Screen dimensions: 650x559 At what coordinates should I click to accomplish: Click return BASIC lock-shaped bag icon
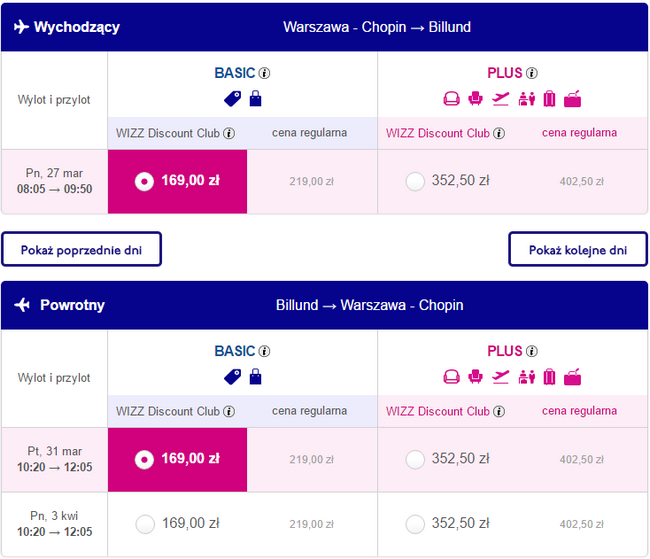click(x=255, y=377)
